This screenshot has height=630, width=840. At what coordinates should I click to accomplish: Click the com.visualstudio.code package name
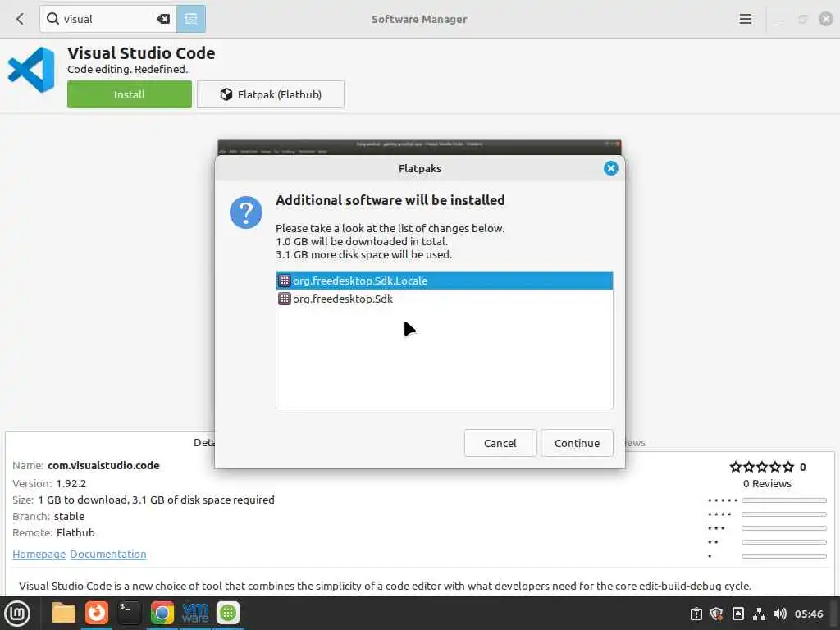pyautogui.click(x=103, y=466)
